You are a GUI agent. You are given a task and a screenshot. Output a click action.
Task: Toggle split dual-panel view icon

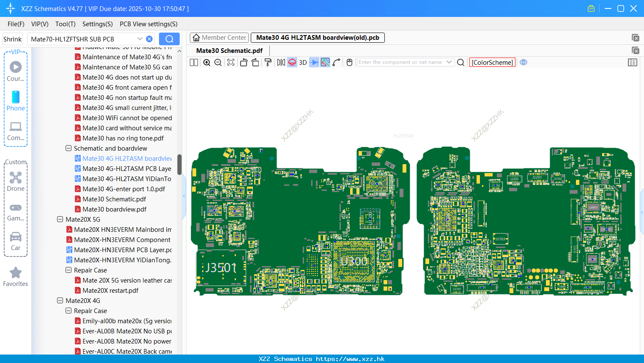click(x=194, y=62)
